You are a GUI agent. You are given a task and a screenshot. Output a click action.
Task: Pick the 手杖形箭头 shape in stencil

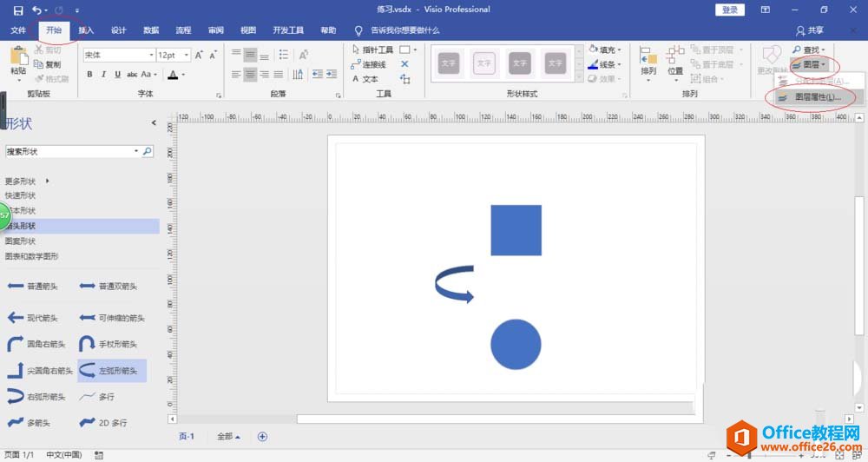(108, 344)
